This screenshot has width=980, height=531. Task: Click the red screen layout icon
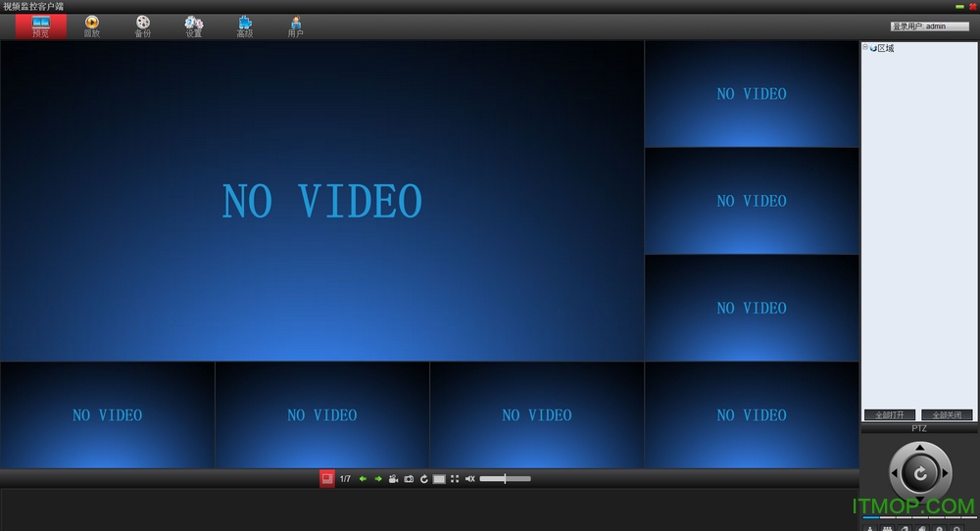point(327,479)
